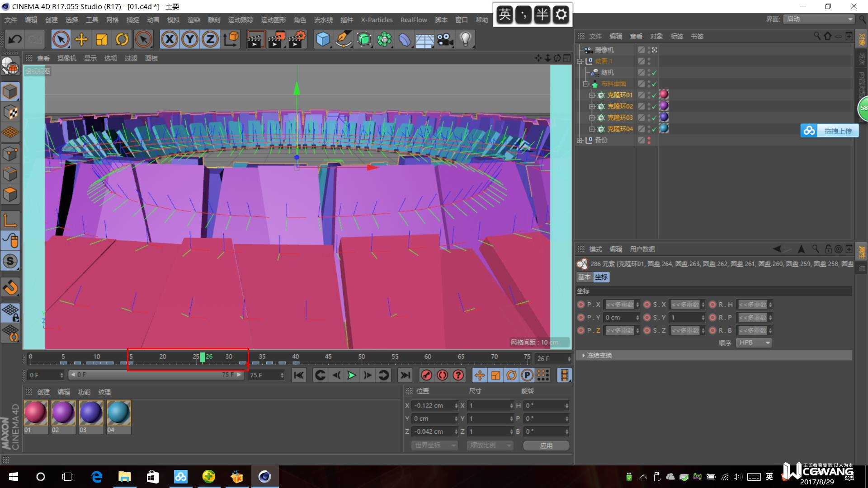Click the 应用 apply button
This screenshot has width=868, height=488.
pos(546,446)
